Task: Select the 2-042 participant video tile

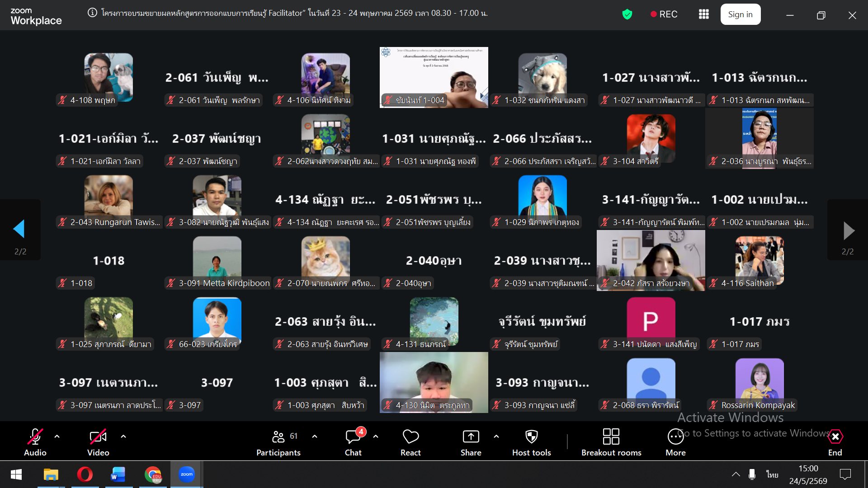Action: click(x=651, y=261)
